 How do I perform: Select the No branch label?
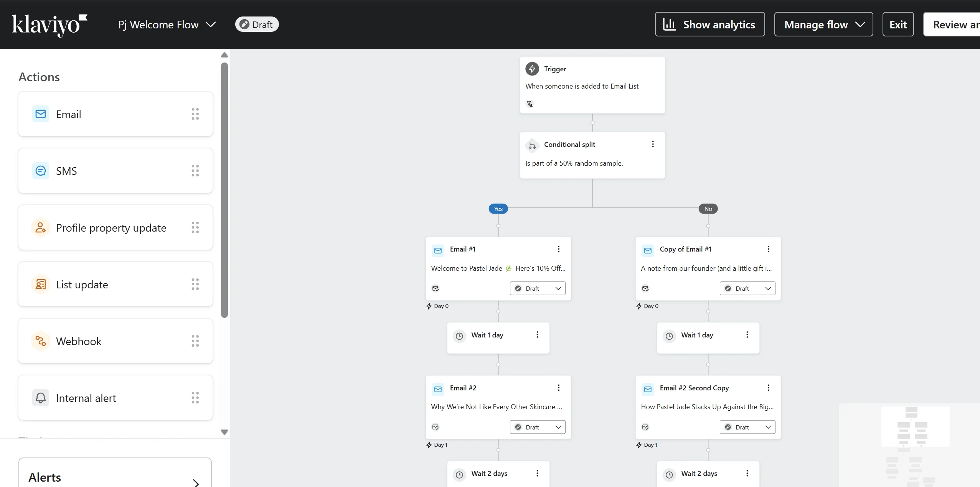(x=708, y=209)
